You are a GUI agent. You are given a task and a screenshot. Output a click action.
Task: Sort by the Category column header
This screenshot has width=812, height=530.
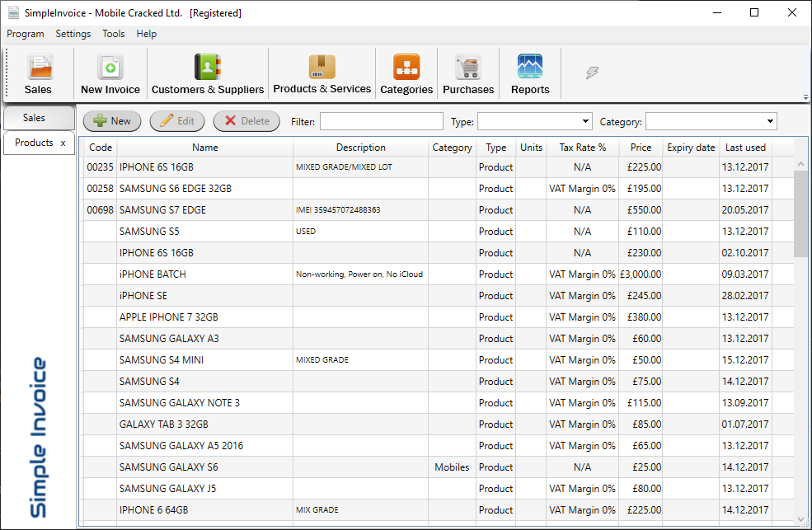click(x=452, y=148)
